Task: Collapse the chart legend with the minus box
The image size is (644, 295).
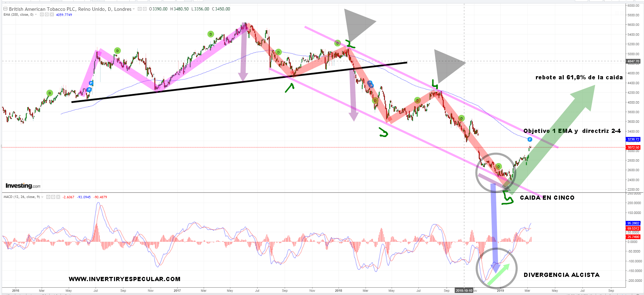Action: point(5,9)
